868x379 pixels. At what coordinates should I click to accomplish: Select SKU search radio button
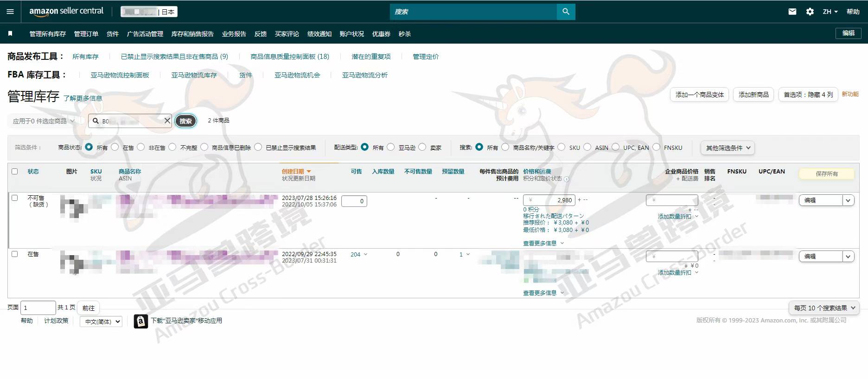[562, 147]
